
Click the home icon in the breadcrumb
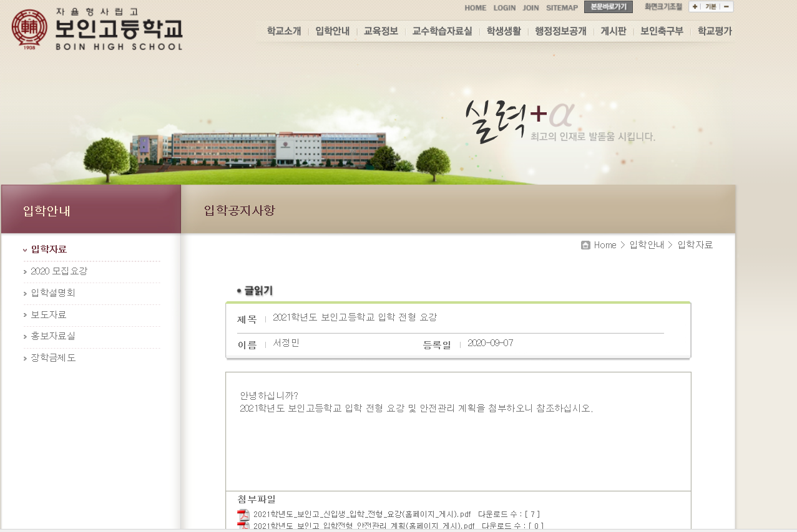(585, 245)
